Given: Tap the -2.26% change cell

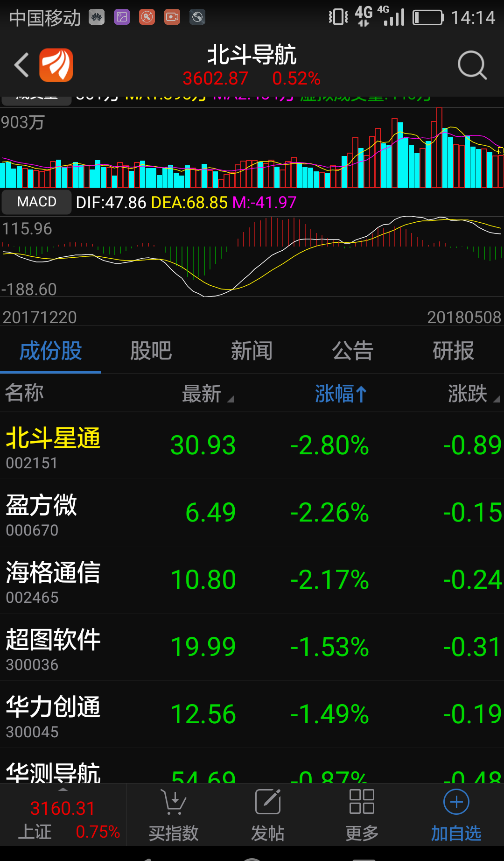Looking at the screenshot, I should (329, 512).
